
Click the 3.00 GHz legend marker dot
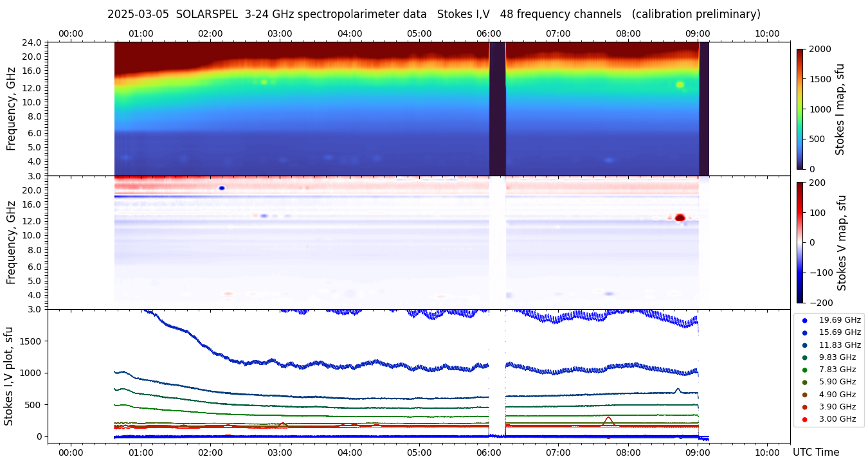(x=804, y=420)
